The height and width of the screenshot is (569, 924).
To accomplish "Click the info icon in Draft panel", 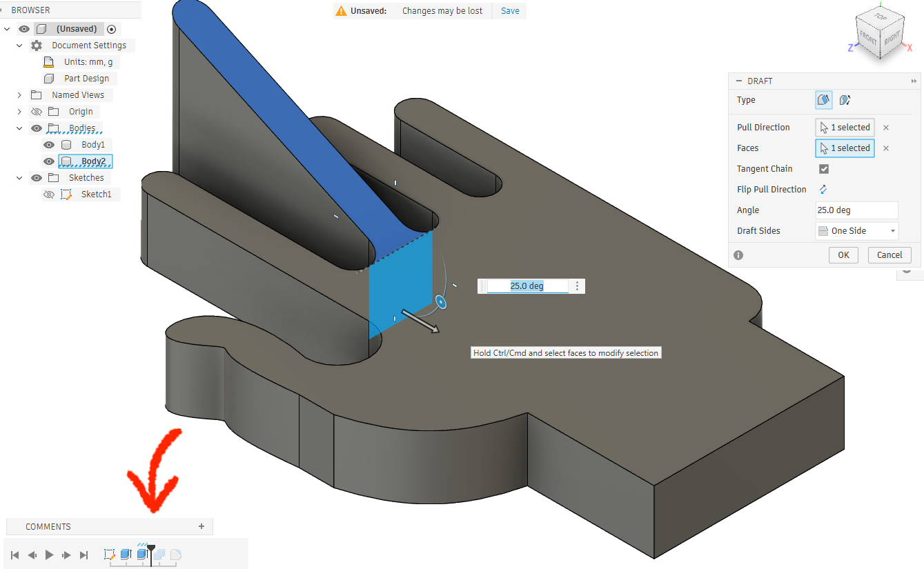I will pyautogui.click(x=738, y=255).
